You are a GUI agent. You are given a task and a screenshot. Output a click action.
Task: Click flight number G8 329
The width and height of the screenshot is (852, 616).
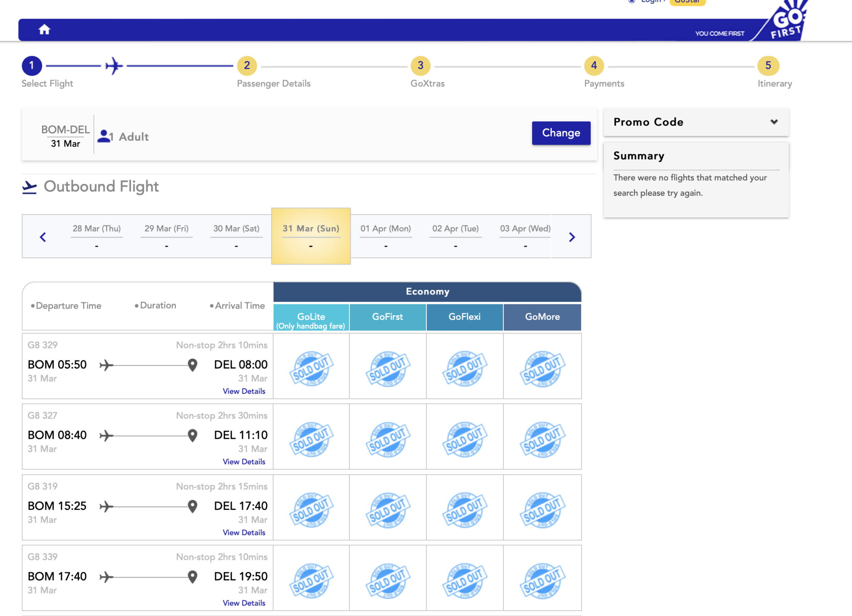(x=42, y=345)
